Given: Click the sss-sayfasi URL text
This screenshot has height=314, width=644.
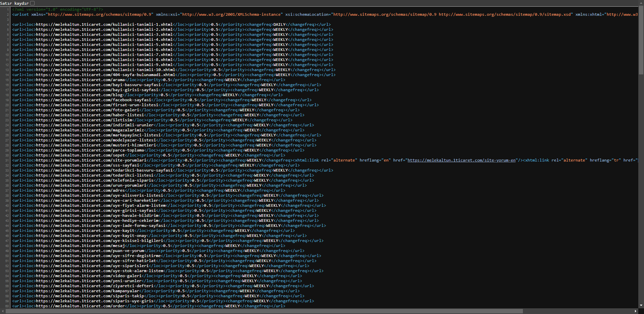Looking at the screenshot, I should point(88,165).
